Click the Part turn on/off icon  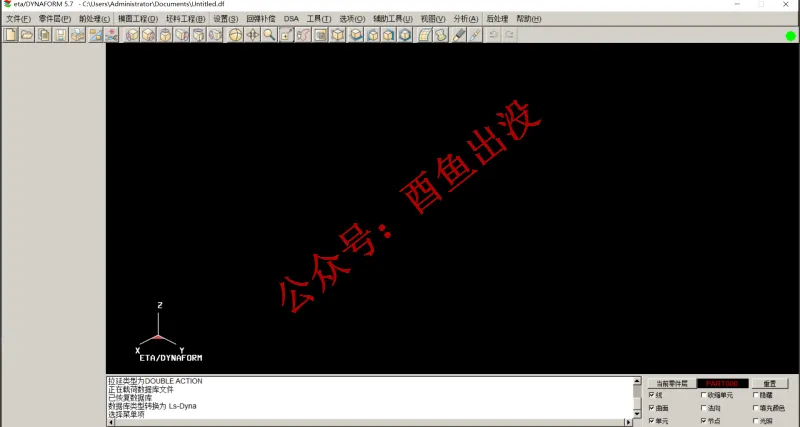coord(95,35)
